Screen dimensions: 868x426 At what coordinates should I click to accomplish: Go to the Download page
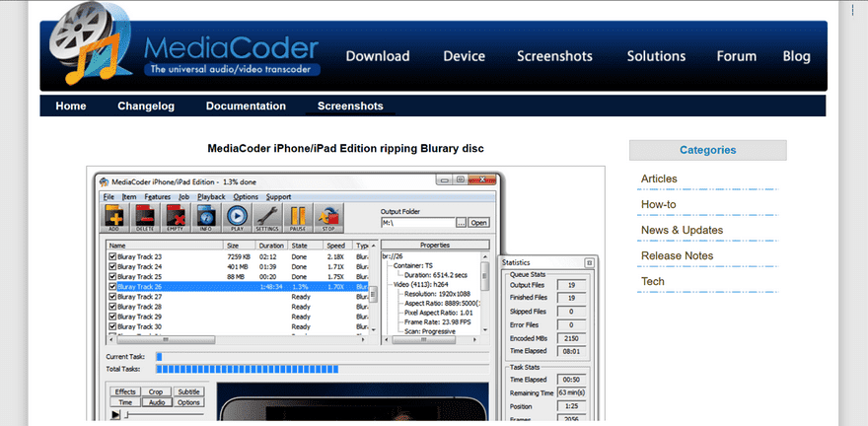click(x=378, y=56)
